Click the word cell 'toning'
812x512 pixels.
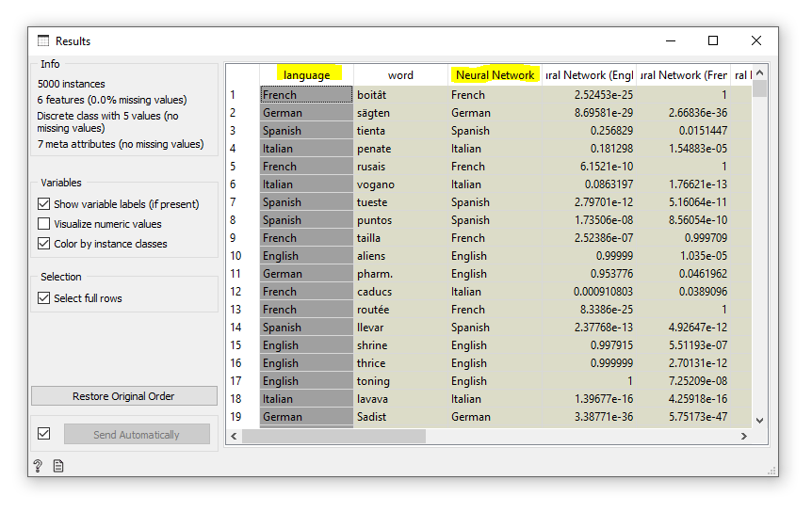coord(401,381)
